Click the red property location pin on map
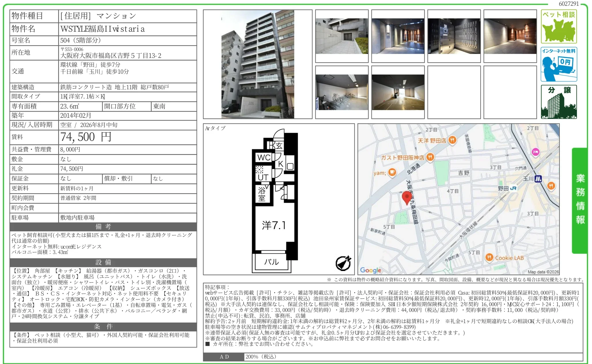 click(407, 198)
